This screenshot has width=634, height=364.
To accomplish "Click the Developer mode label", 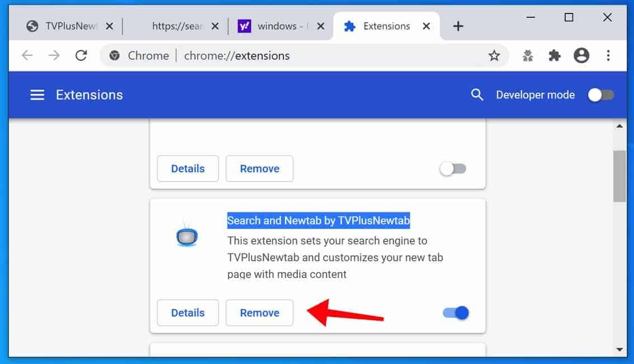I will (x=536, y=95).
